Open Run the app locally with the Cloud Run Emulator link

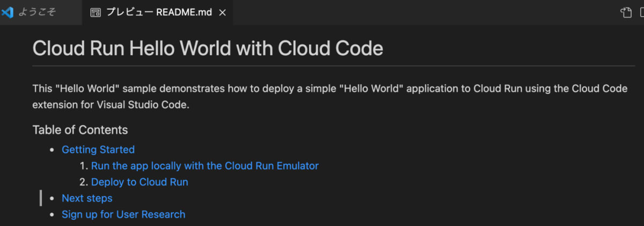tap(205, 166)
